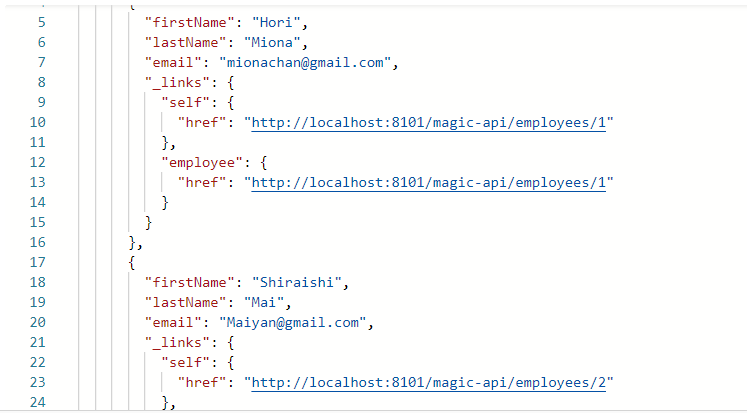This screenshot has width=747, height=413.
Task: Click the "firstName" key on line 5
Action: (190, 23)
